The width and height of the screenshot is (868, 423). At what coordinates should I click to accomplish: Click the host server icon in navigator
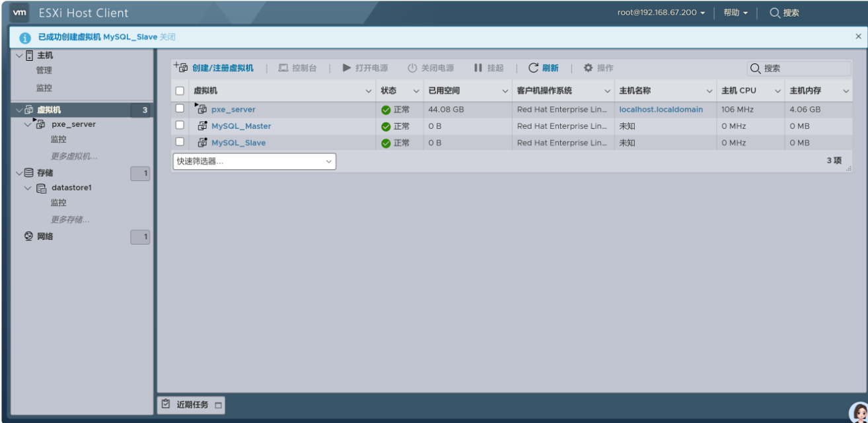tap(29, 56)
